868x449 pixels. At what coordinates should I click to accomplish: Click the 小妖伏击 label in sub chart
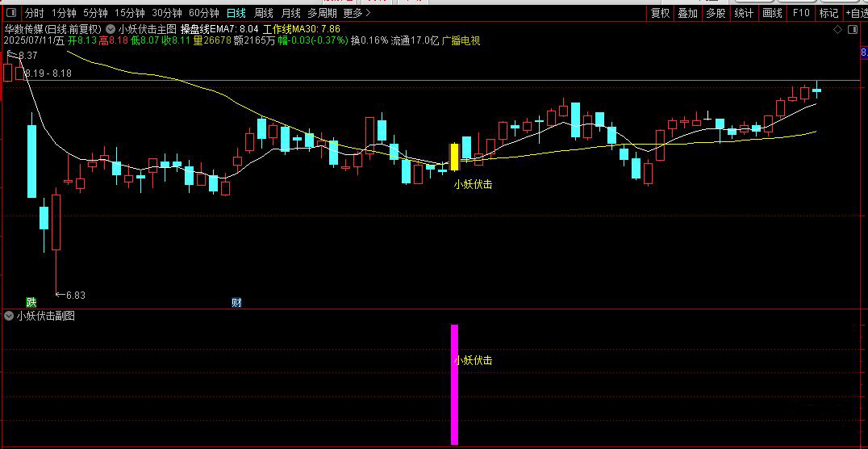pos(473,360)
